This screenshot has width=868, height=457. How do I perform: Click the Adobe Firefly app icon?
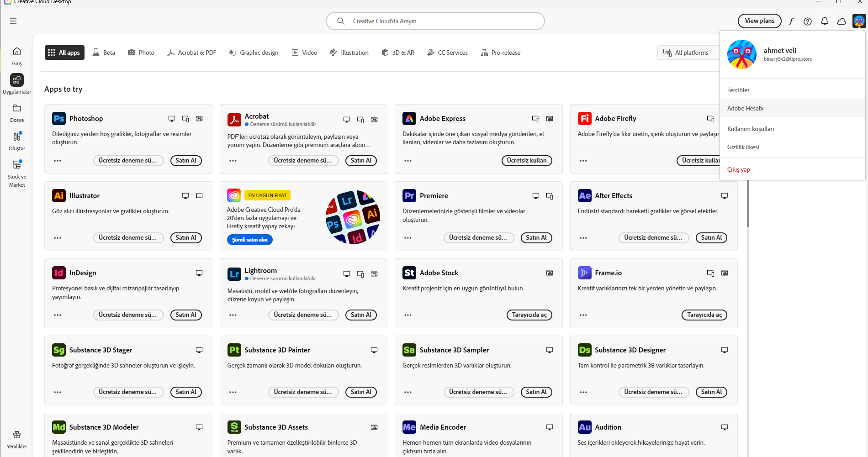click(x=584, y=119)
